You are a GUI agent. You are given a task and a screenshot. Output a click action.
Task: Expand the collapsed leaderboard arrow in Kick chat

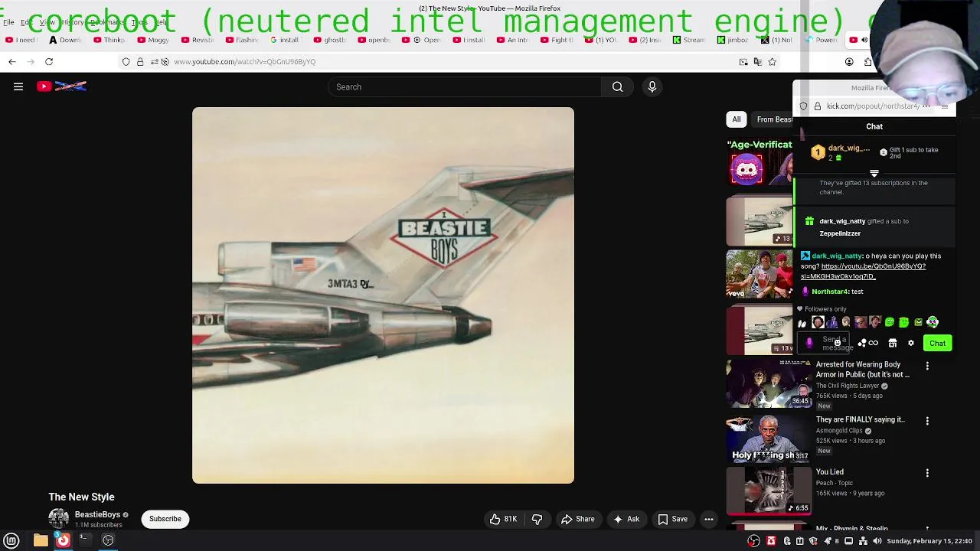tap(874, 174)
